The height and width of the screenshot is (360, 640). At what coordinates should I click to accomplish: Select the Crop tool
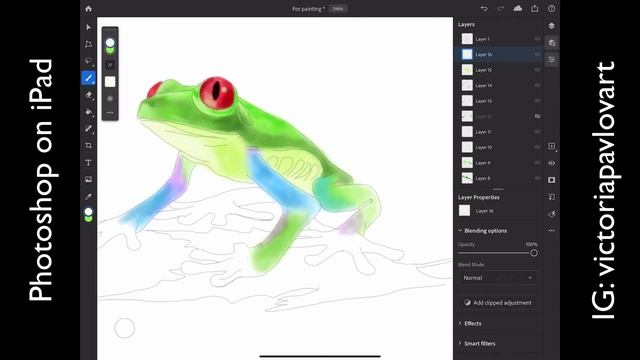point(89,145)
